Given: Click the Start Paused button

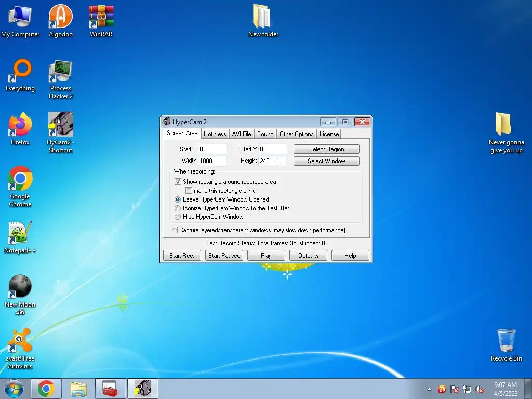Looking at the screenshot, I should coord(224,256).
